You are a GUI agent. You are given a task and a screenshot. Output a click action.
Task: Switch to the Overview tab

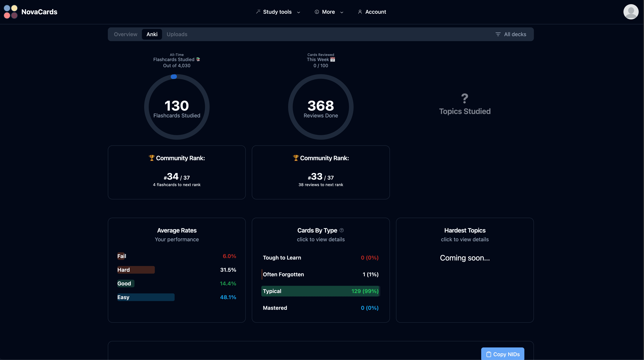126,34
